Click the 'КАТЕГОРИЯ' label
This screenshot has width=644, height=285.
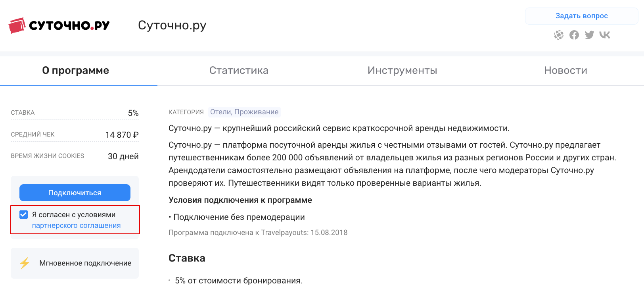[x=186, y=112]
